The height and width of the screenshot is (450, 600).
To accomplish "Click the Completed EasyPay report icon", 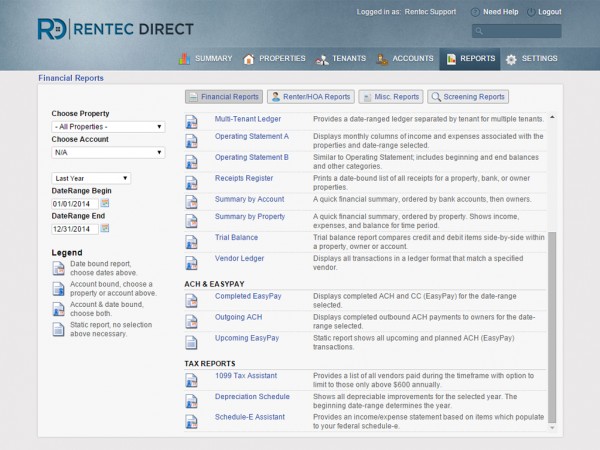I will (191, 301).
